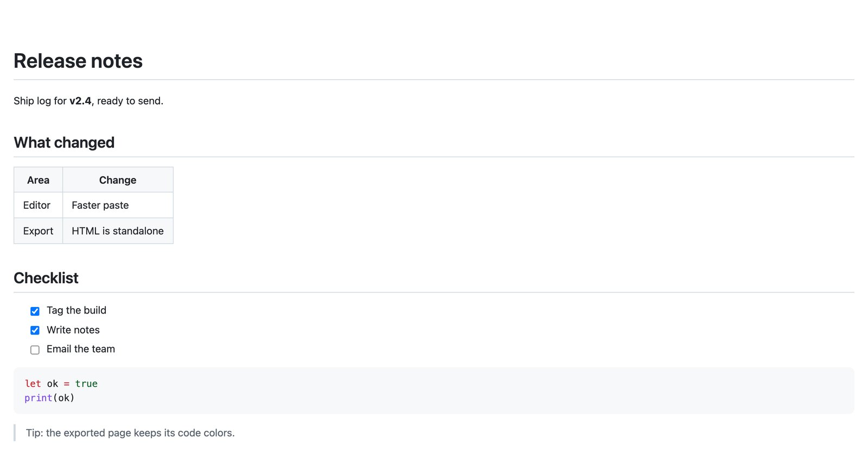The image size is (868, 454).
Task: Uncheck the Tag the build checkbox
Action: click(x=35, y=311)
